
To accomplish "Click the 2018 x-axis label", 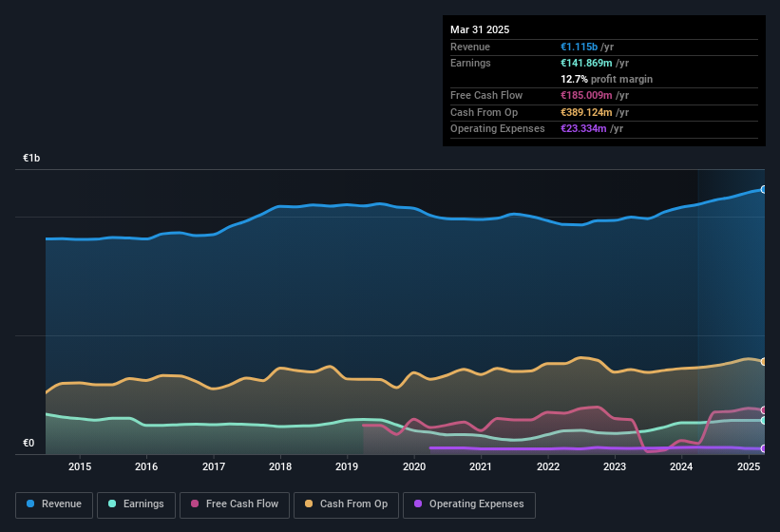I will (280, 466).
